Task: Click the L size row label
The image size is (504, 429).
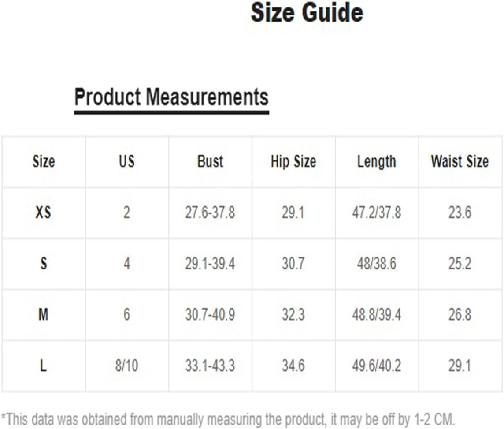Action: (x=43, y=366)
